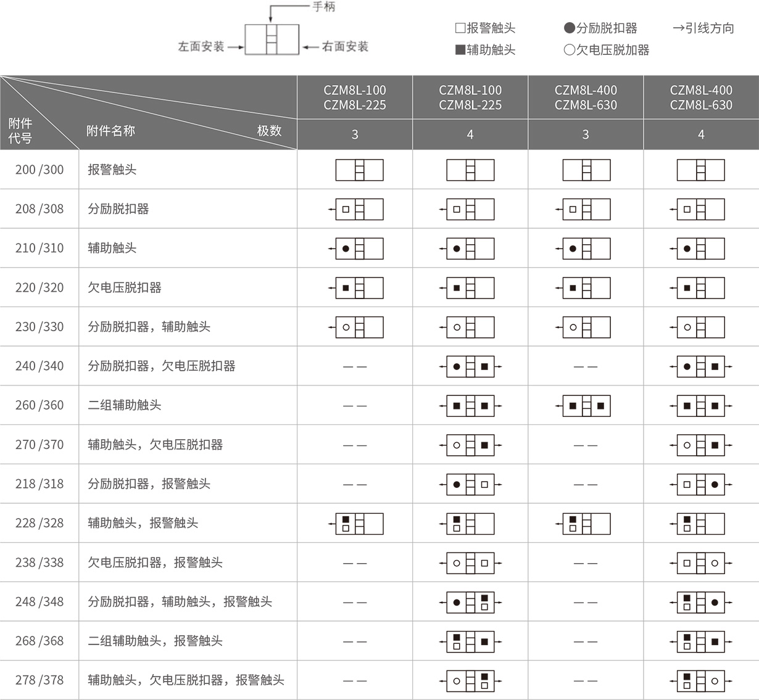Click the filled circle 分励脱扣器 legend symbol

point(569,28)
